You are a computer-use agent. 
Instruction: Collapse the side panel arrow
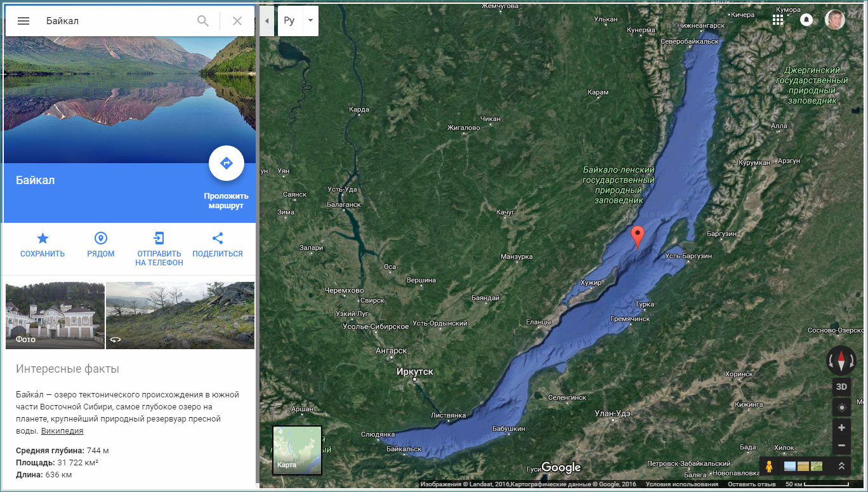(x=266, y=21)
